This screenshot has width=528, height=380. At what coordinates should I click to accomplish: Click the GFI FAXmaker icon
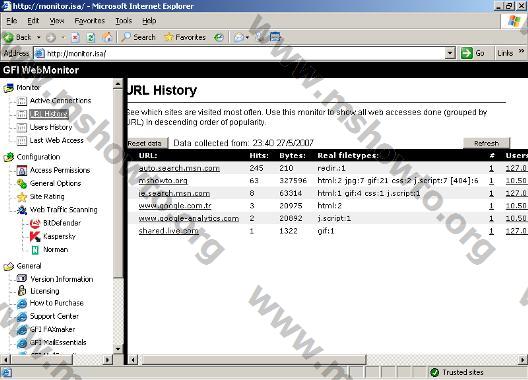coord(22,330)
